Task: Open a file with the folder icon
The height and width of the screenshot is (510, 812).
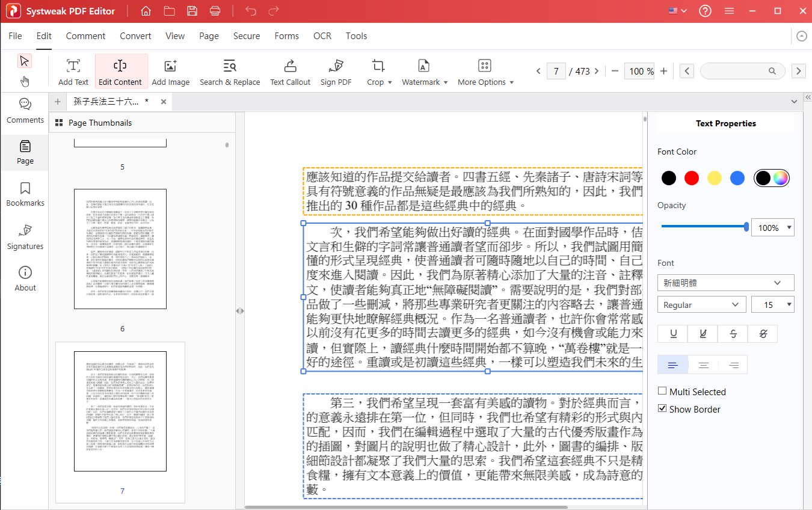Action: click(x=169, y=11)
